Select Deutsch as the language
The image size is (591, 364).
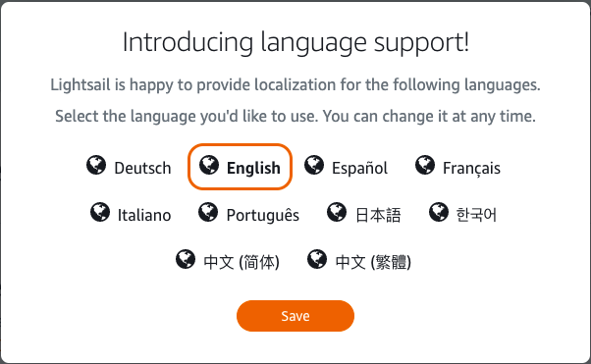(142, 168)
